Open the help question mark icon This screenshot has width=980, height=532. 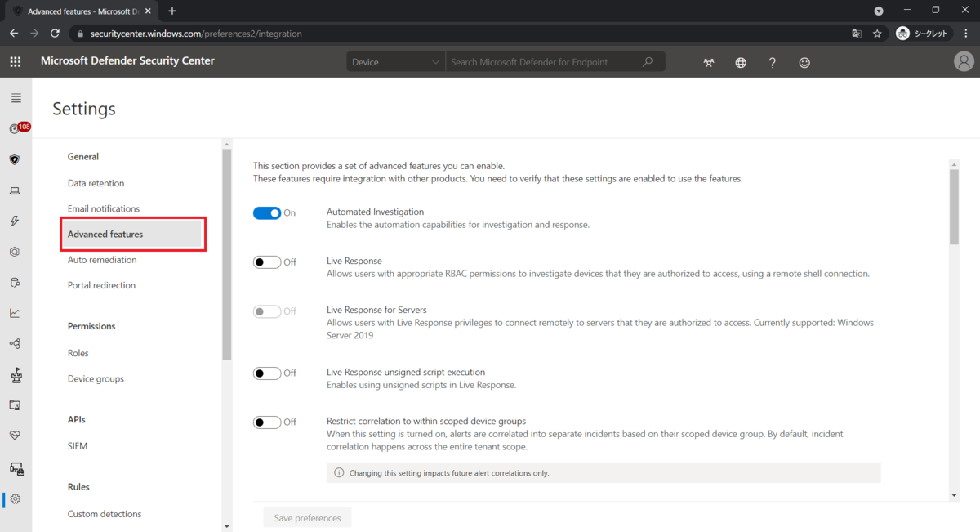coord(773,62)
